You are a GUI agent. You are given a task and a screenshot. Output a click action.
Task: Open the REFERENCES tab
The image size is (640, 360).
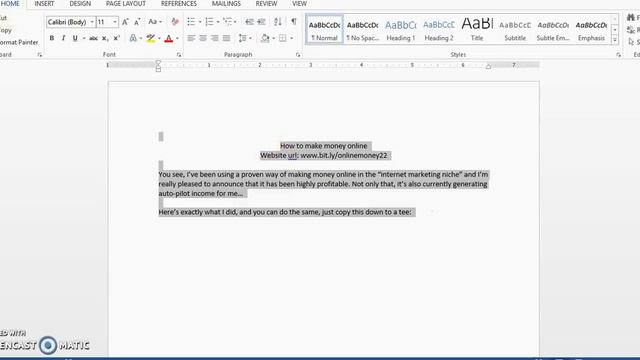coord(179,4)
